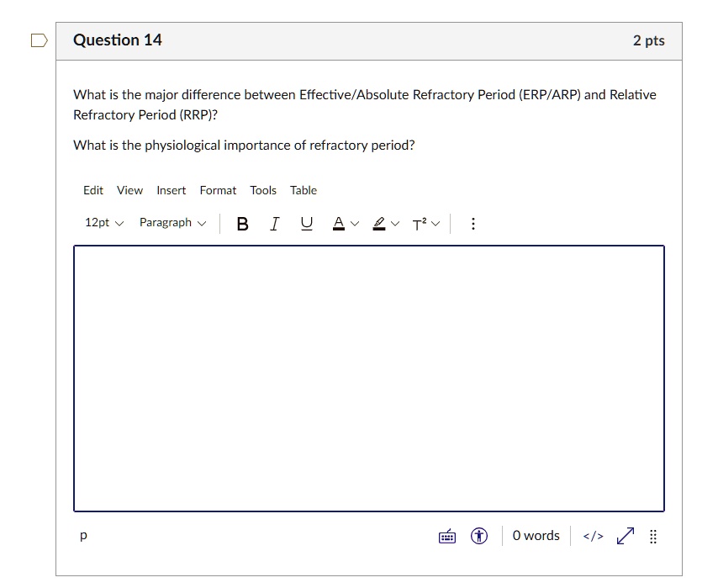Click the Question 14 header
Screen dimensions: 718x588
[x=117, y=40]
